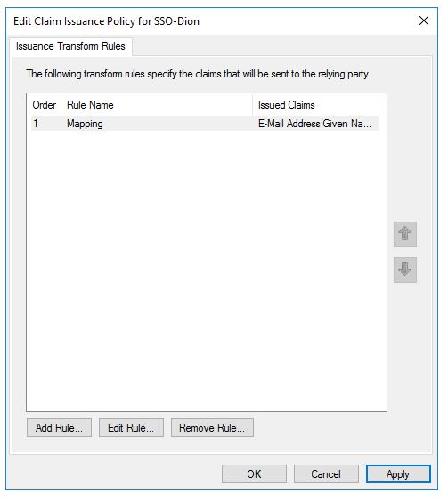The height and width of the screenshot is (501, 448).
Task: Open the Edit Rule dialog
Action: (131, 427)
